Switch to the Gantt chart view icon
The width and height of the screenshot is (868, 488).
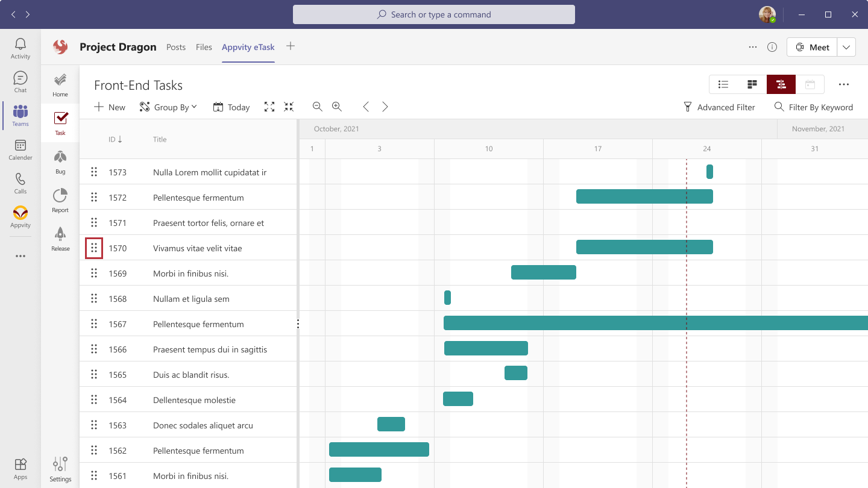781,84
